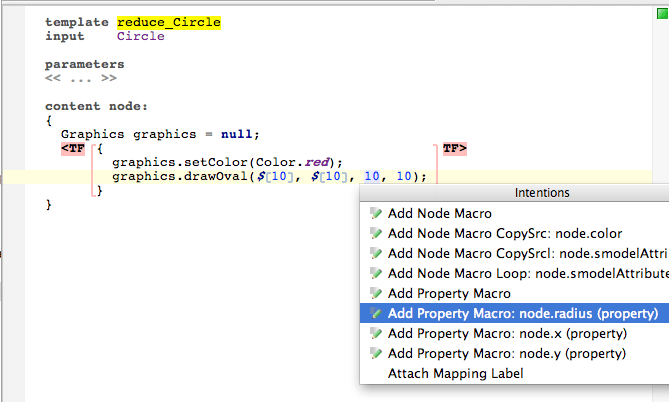The height and width of the screenshot is (402, 669).
Task: Expand the collapsed parameters << ... >> block
Action: point(81,78)
